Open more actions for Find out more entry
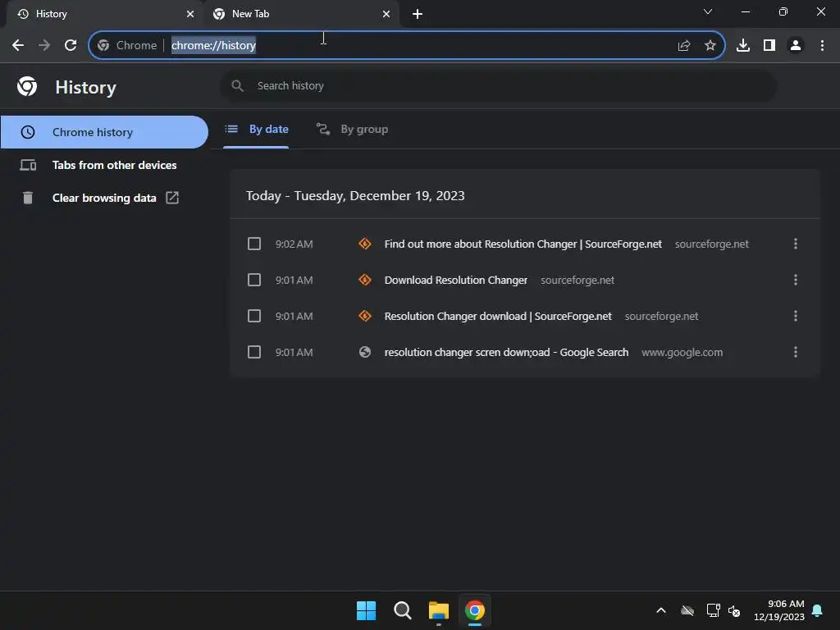This screenshot has width=840, height=630. (795, 244)
